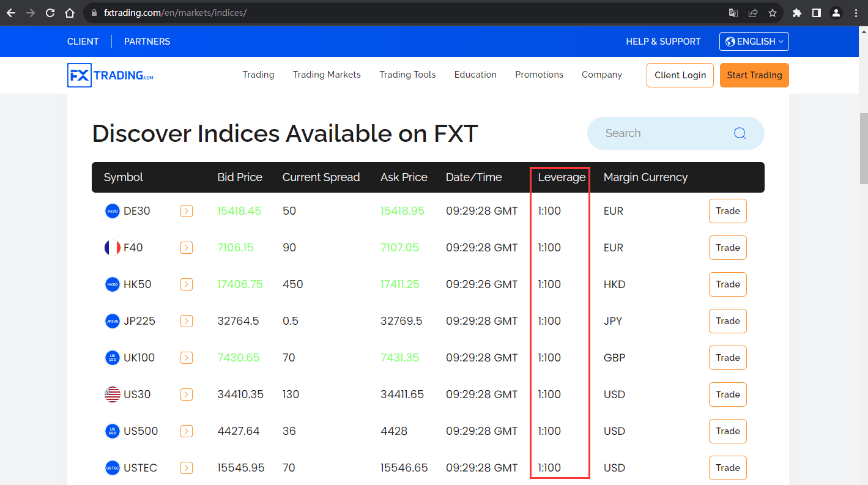Image resolution: width=868 pixels, height=485 pixels.
Task: Click the browser back arrow
Action: (10, 12)
